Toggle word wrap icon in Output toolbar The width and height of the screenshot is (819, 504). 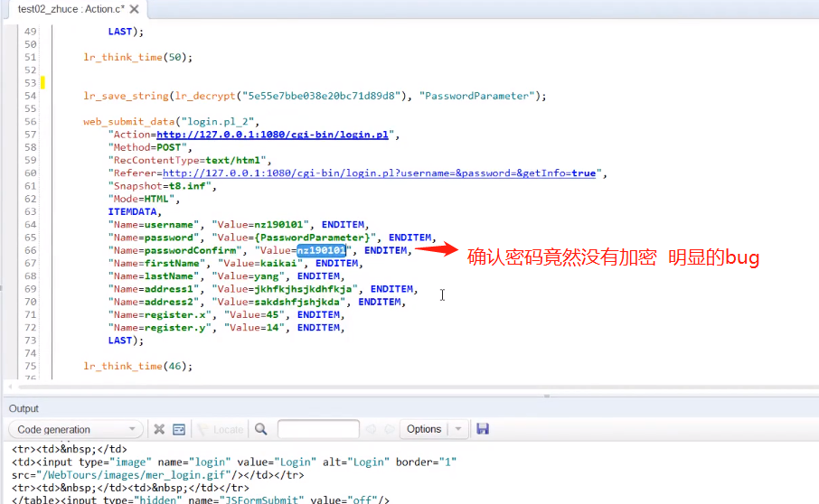179,429
